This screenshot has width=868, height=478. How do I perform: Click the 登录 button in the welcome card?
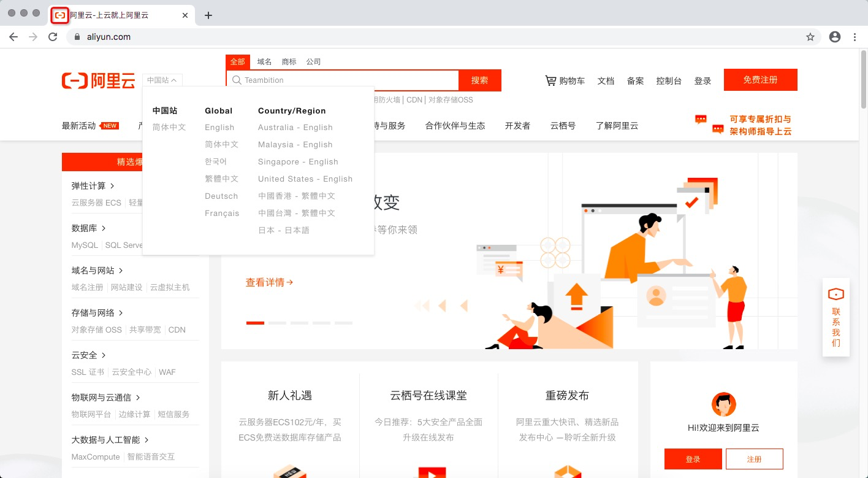click(x=693, y=459)
